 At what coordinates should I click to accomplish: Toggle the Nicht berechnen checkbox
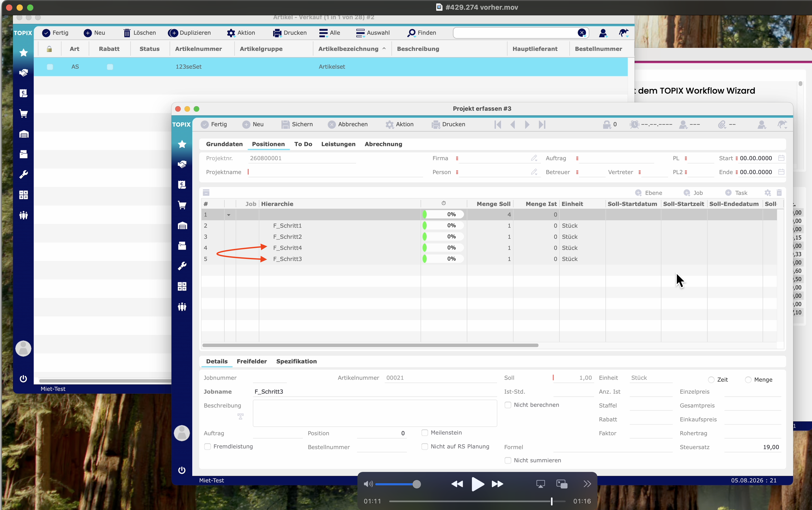click(508, 405)
